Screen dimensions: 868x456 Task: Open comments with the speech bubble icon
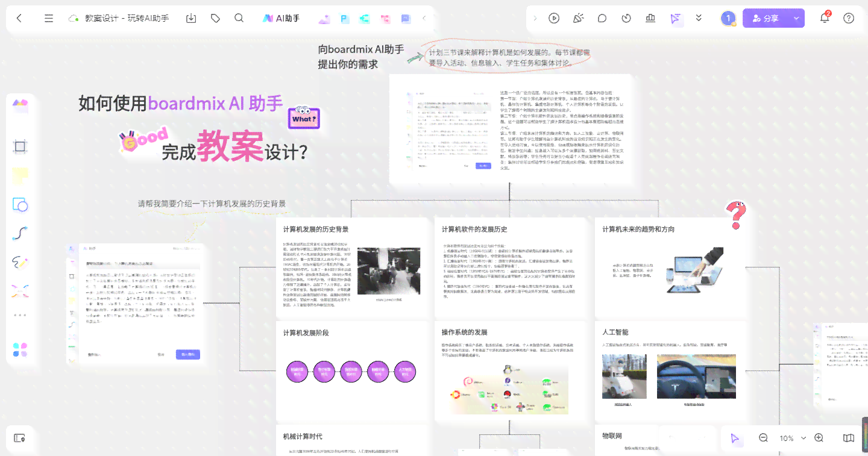tap(602, 18)
